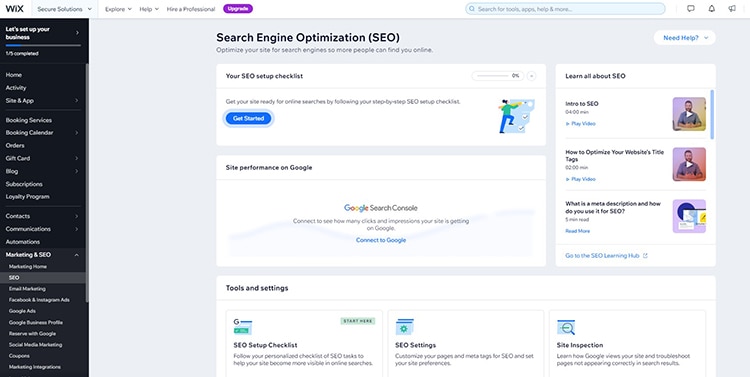Screen dimensions: 750x377
Task: Click Read More under meta description article
Action: coord(577,231)
